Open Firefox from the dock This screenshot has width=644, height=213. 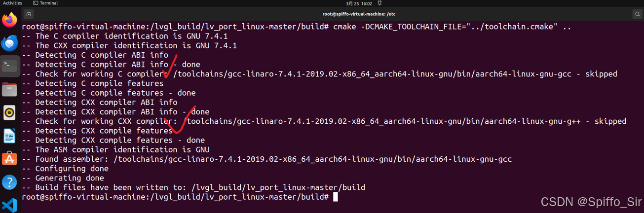[x=9, y=20]
